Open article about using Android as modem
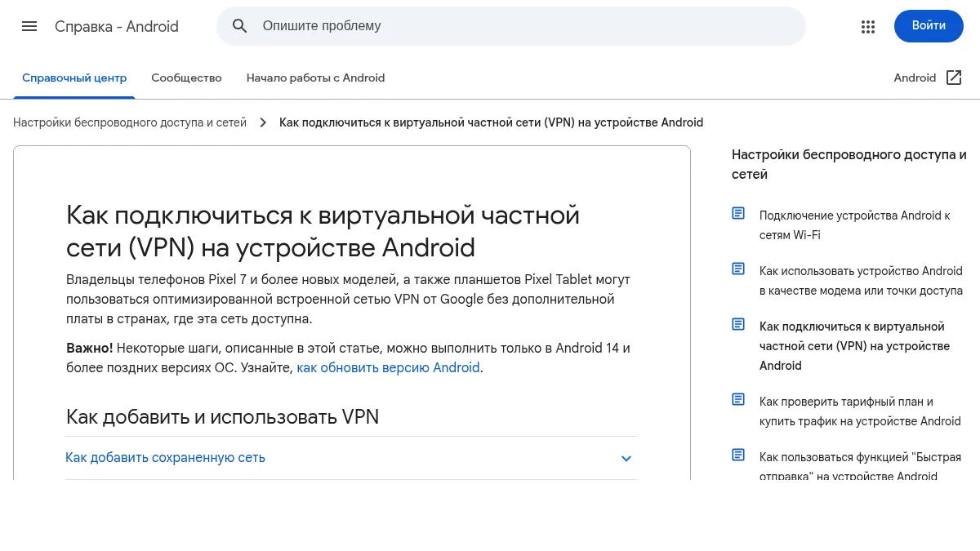980x551 pixels. coord(861,281)
